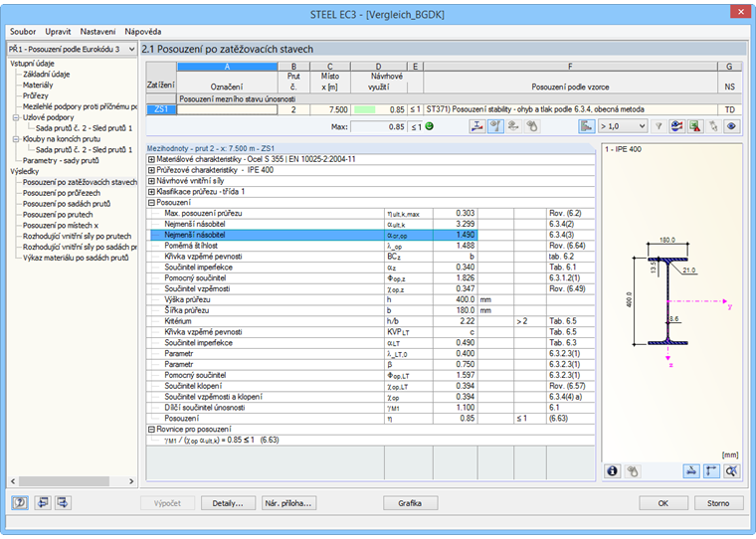756x539 pixels.
Task: Expand the Materiálové charakteristiky section
Action: pyautogui.click(x=150, y=158)
